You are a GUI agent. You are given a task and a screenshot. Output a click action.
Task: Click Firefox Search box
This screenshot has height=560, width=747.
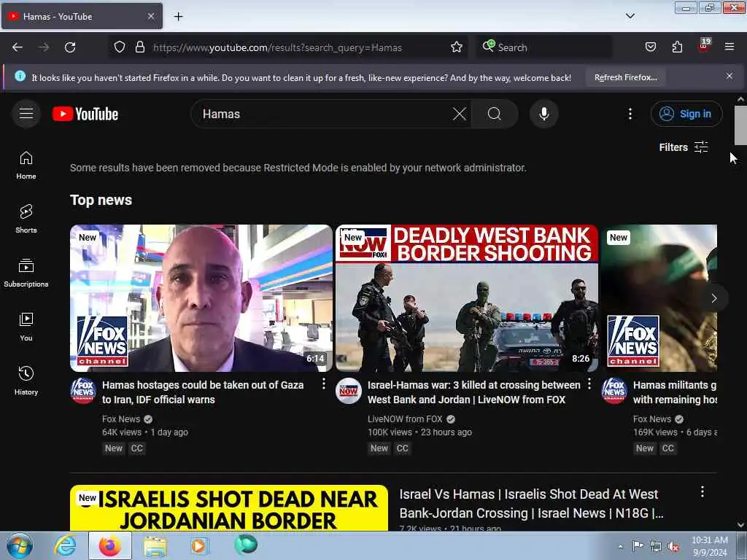(x=543, y=47)
